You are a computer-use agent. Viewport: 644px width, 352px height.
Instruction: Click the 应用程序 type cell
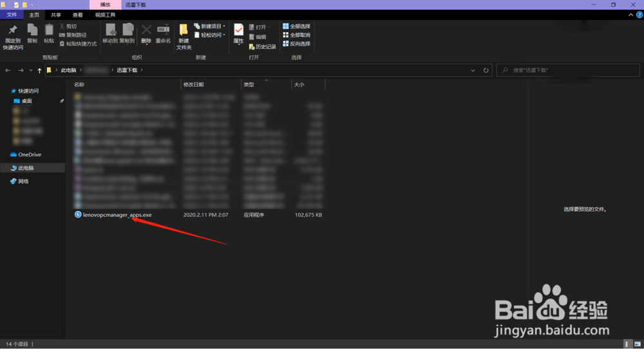pyautogui.click(x=254, y=215)
